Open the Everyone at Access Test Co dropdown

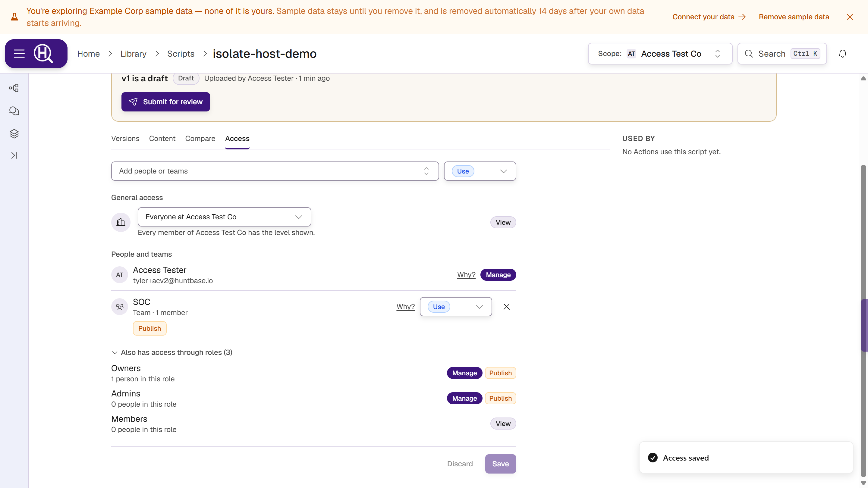pyautogui.click(x=225, y=217)
